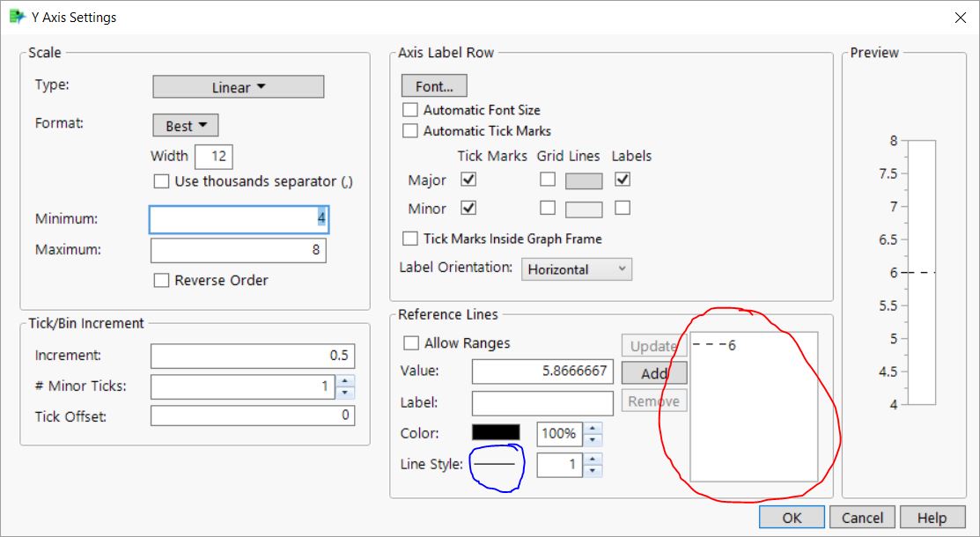Screen dimensions: 980x537
Task: Decrease color opacity with down arrow
Action: pos(593,440)
